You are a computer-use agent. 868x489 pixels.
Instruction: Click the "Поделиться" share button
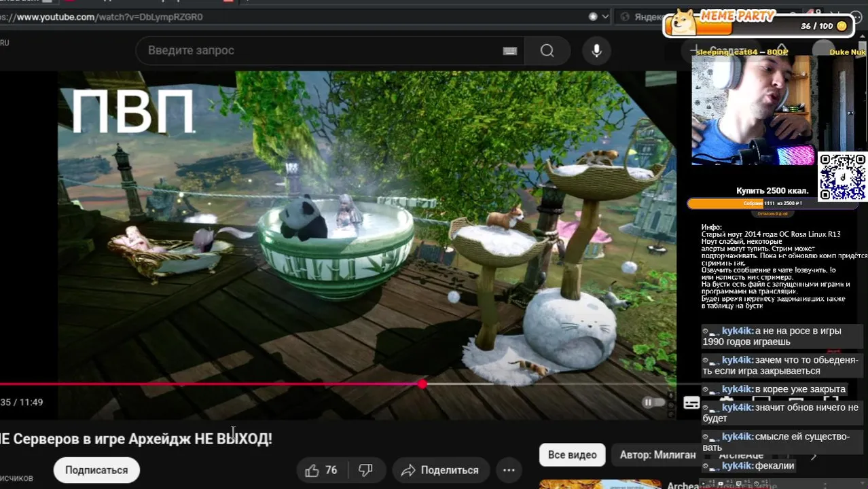[x=440, y=470]
